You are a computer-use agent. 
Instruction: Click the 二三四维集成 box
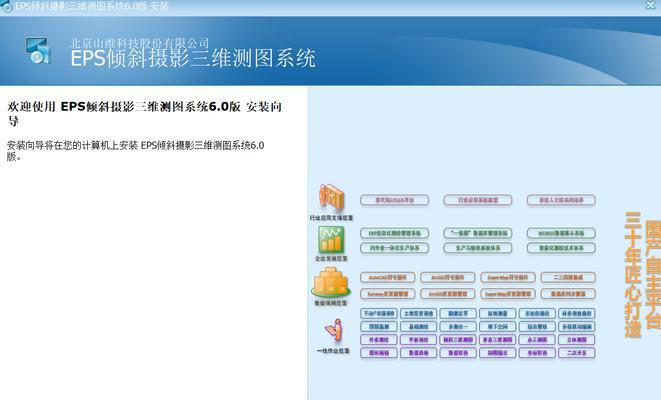click(x=568, y=277)
